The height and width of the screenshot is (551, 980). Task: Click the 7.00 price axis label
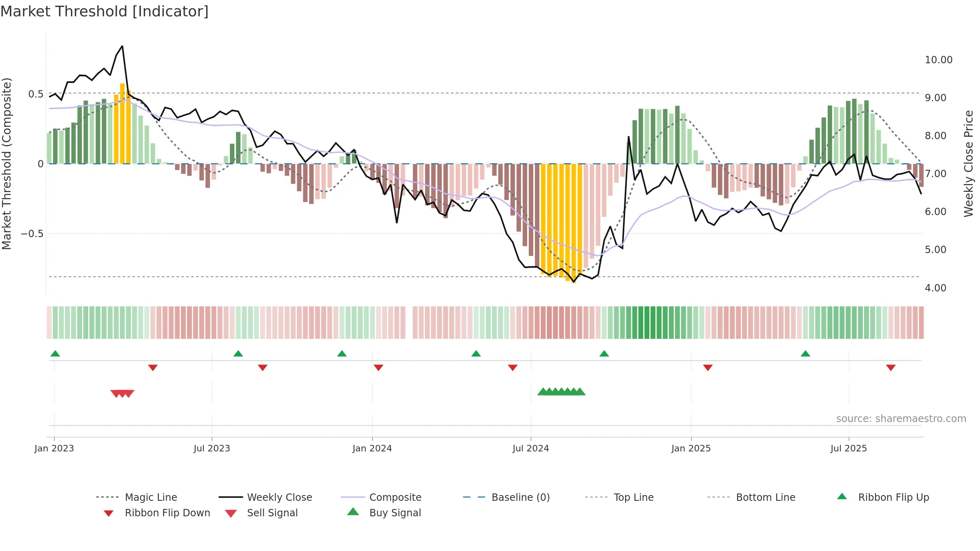pyautogui.click(x=935, y=174)
